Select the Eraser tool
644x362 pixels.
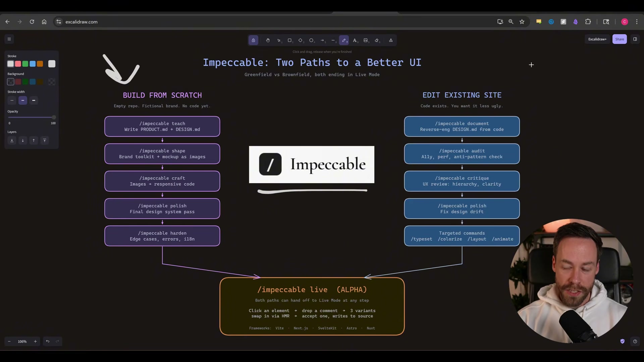tap(377, 40)
